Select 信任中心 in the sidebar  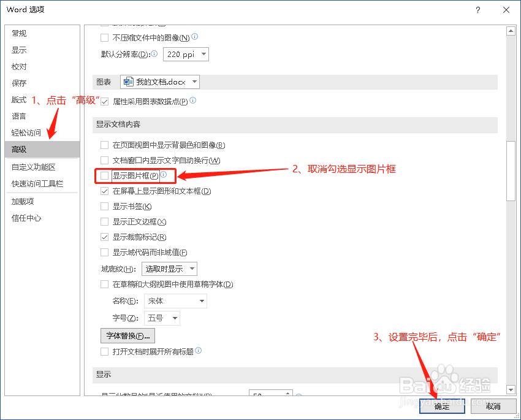point(26,218)
